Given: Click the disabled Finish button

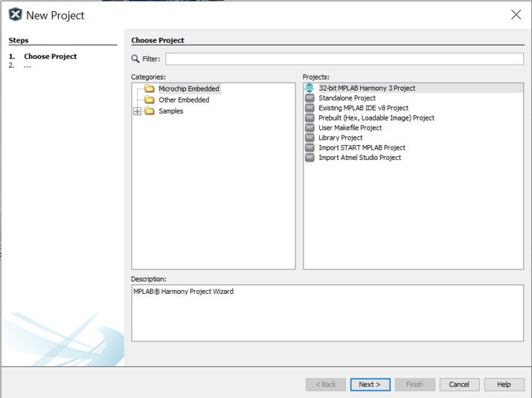Looking at the screenshot, I should [415, 385].
